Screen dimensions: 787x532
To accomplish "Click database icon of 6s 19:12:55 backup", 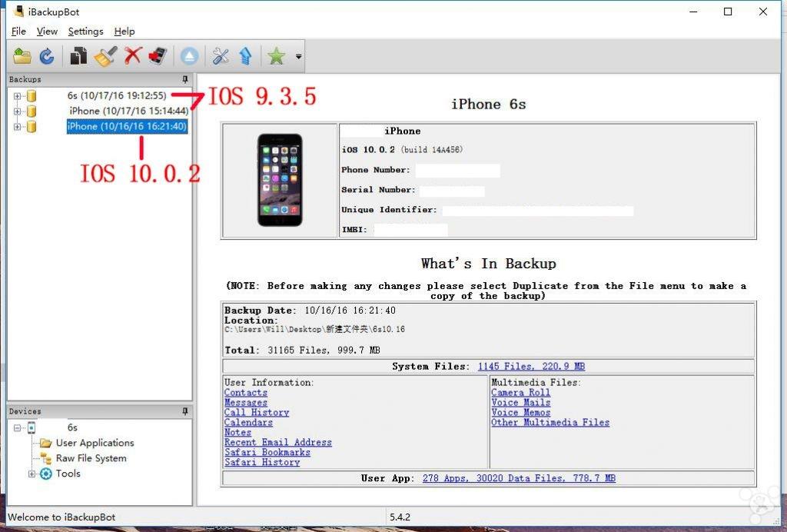I will pos(32,96).
